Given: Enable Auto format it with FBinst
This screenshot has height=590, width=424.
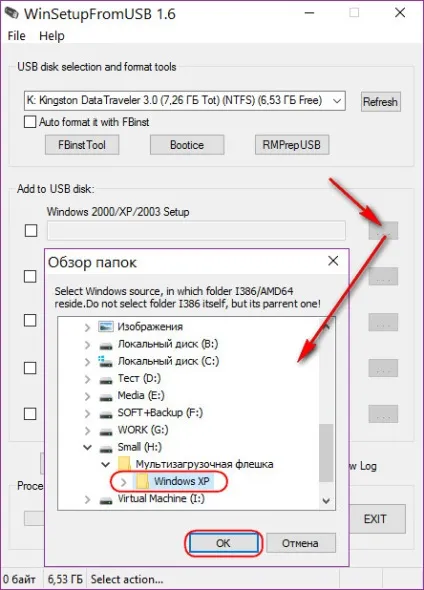Looking at the screenshot, I should [x=30, y=122].
